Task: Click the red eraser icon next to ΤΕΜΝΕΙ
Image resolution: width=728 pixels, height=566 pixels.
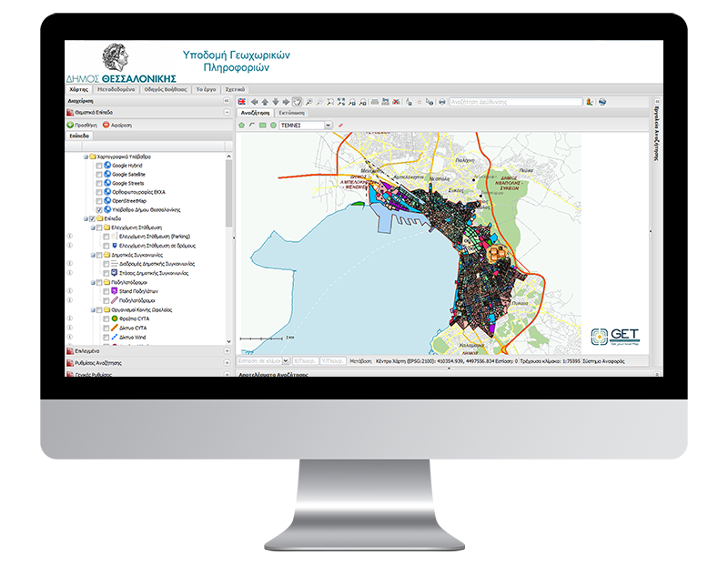Action: tap(340, 126)
